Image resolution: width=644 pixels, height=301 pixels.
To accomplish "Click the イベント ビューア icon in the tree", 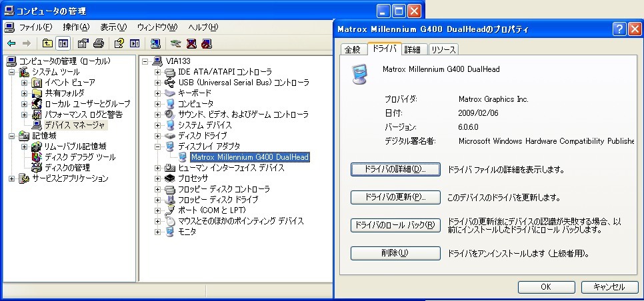I will point(37,83).
